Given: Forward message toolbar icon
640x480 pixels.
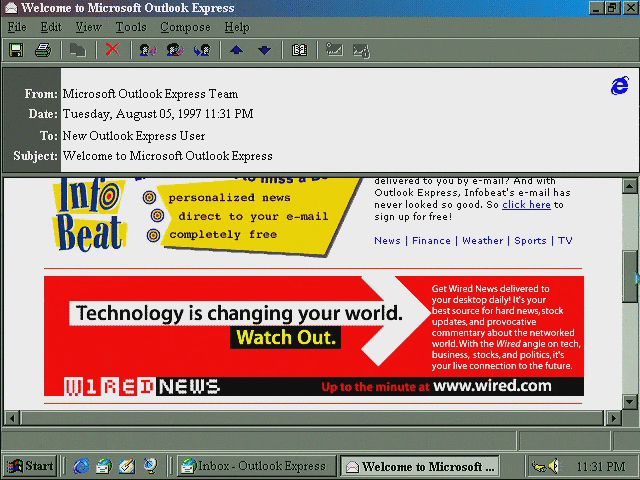Looking at the screenshot, I should [x=202, y=50].
